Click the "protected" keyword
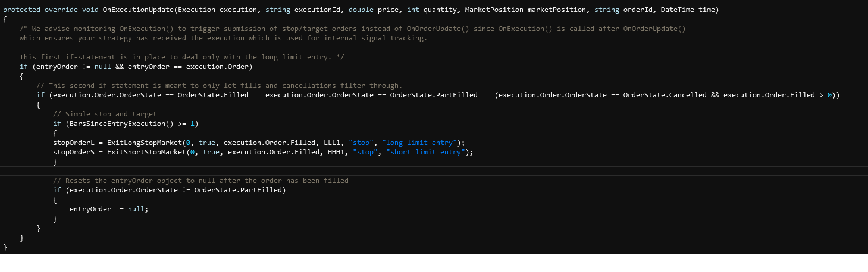 [21, 10]
